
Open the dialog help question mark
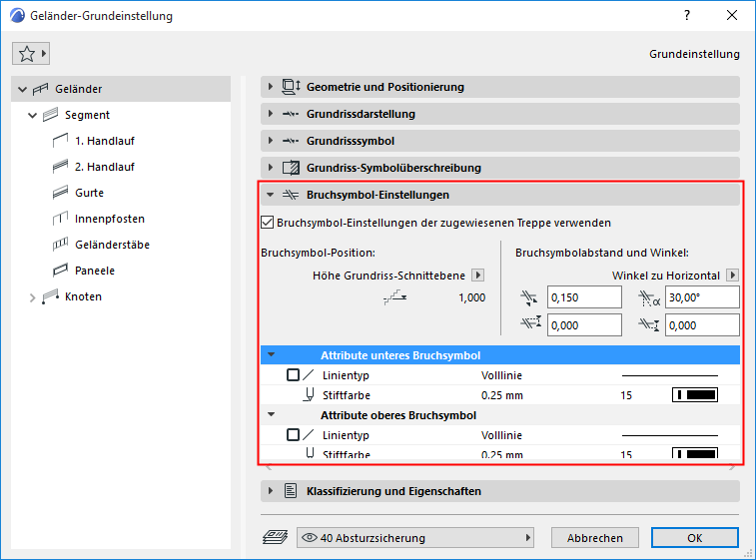686,16
